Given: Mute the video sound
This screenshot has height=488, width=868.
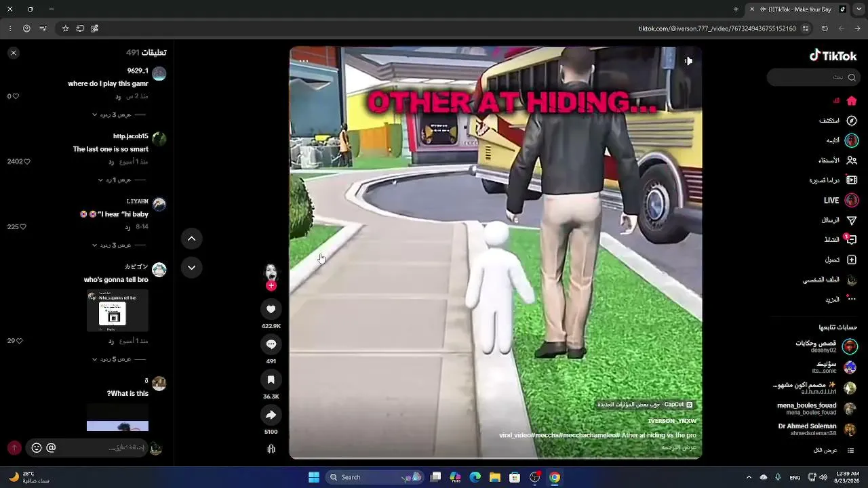Looking at the screenshot, I should pos(688,61).
